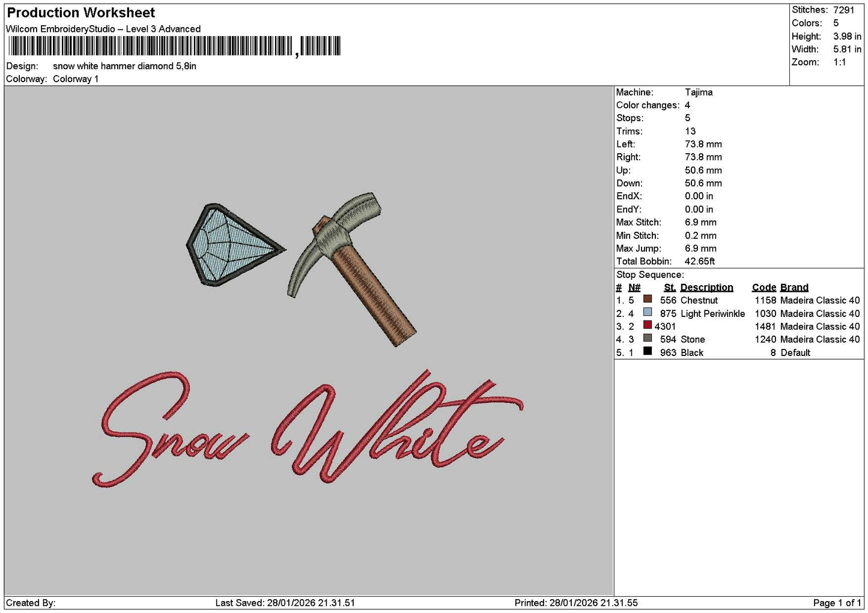The image size is (868, 613).
Task: Click the red 4301 thread swatch
Action: [x=648, y=325]
